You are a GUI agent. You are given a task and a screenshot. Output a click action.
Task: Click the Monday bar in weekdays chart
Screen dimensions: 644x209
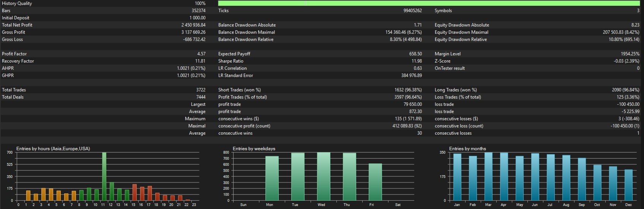coord(272,178)
